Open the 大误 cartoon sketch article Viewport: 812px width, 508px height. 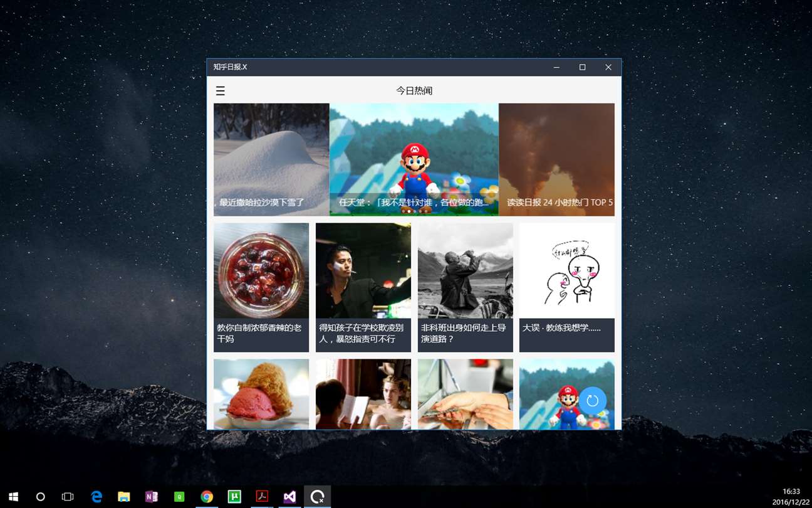point(567,287)
